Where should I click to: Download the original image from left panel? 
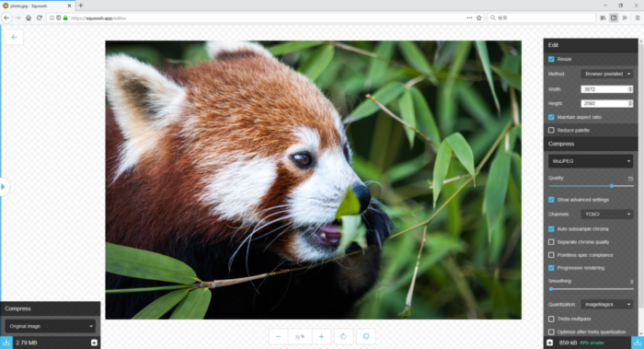click(6, 343)
